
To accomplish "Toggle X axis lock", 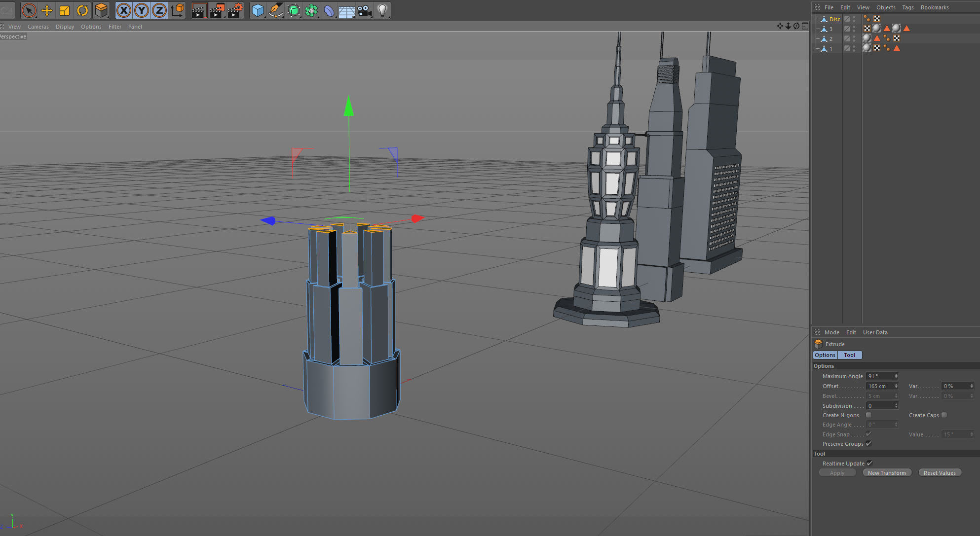I will click(x=124, y=10).
